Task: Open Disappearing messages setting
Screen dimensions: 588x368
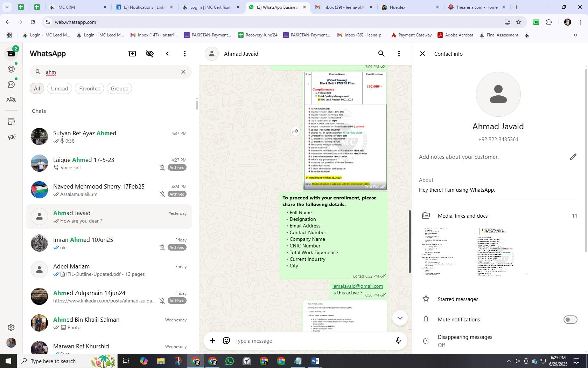Action: [498, 341]
